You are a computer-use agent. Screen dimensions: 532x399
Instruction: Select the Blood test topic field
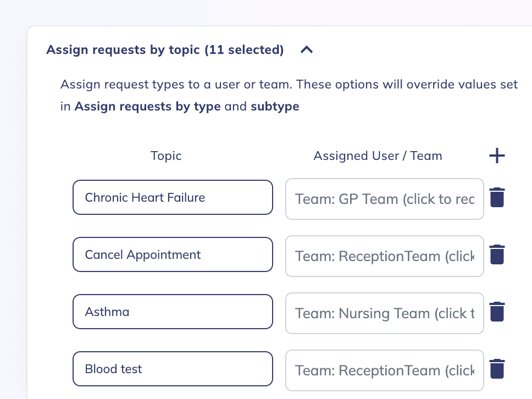[x=173, y=369]
